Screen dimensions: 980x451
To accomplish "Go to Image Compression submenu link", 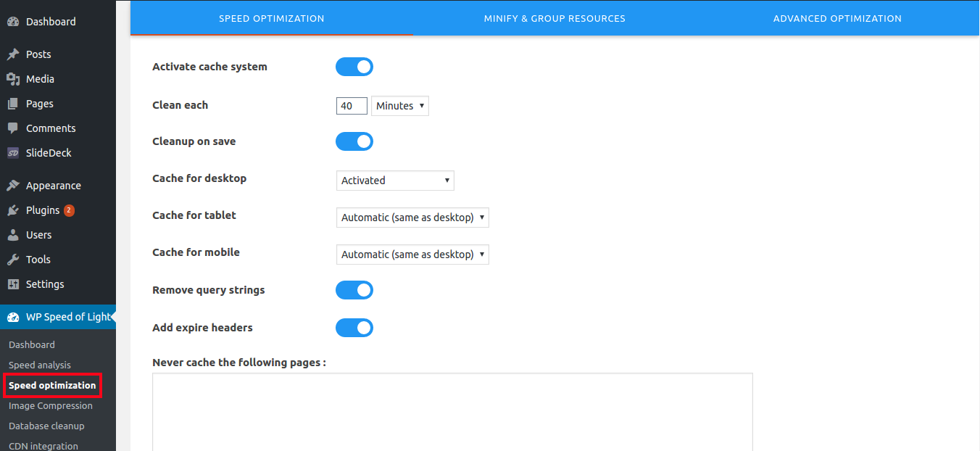I will [51, 406].
